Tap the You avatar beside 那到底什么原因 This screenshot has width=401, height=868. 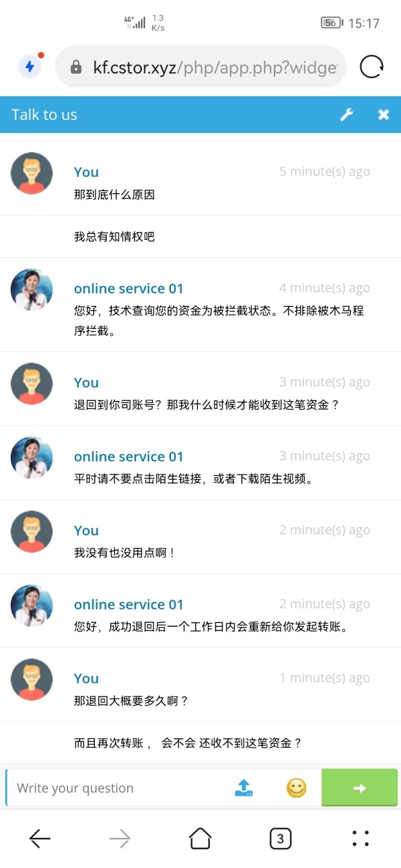coord(31,173)
